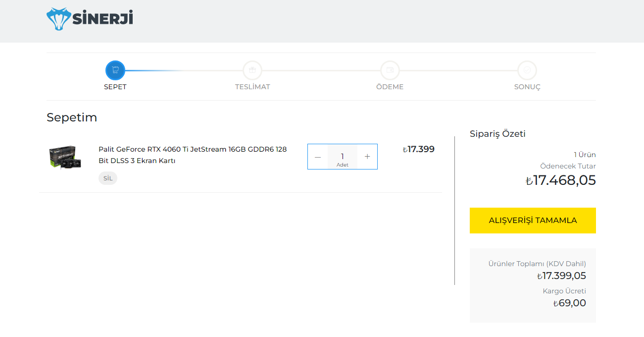This screenshot has height=337, width=644.
Task: Increase quantity with the plus button
Action: pos(367,157)
